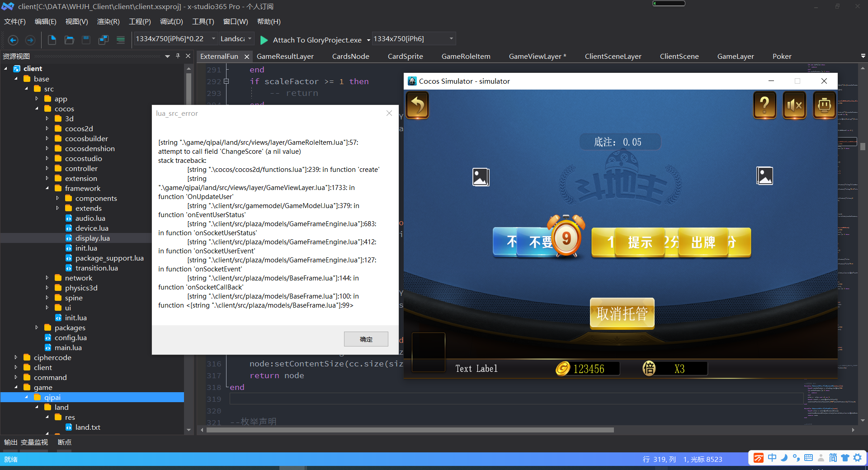868x470 pixels.
Task: Open the Landscape orientation dropdown
Action: click(250, 39)
